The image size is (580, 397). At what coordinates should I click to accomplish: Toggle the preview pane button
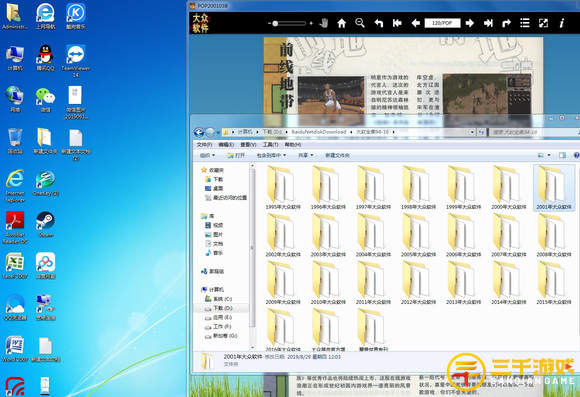click(562, 155)
